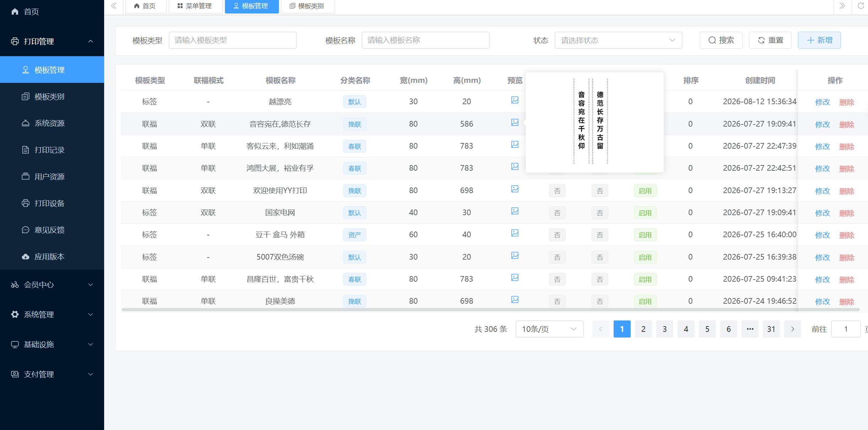Click the 排序 column header
868x430 pixels.
pyautogui.click(x=691, y=80)
